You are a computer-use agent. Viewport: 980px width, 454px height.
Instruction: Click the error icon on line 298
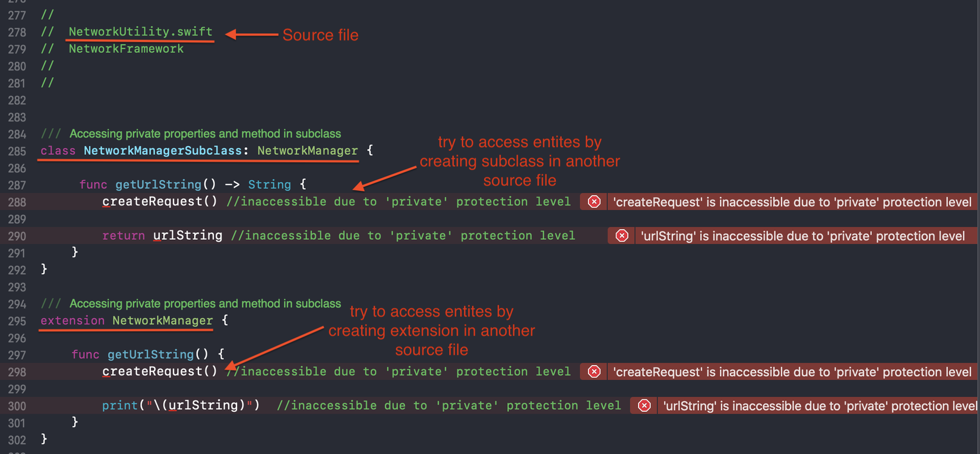pos(594,372)
